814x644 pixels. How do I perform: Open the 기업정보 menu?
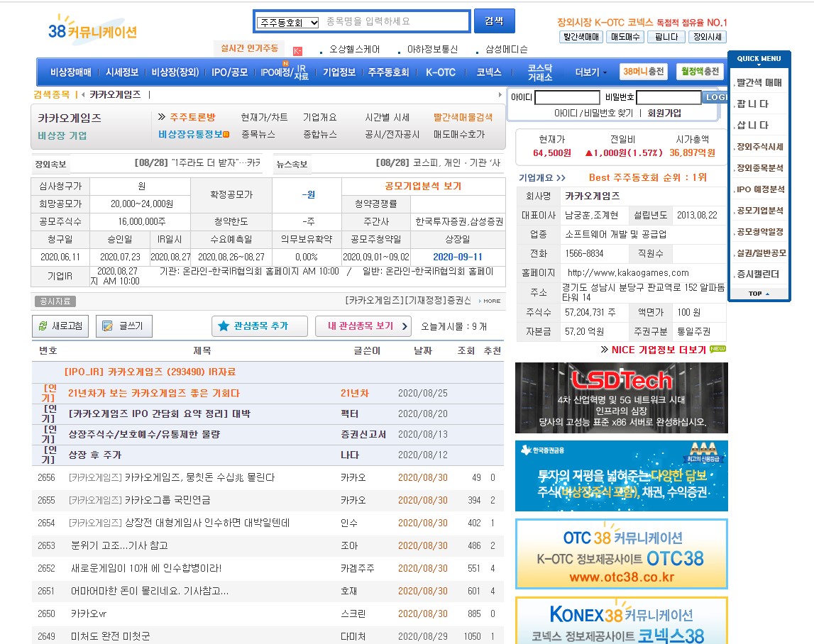point(339,72)
